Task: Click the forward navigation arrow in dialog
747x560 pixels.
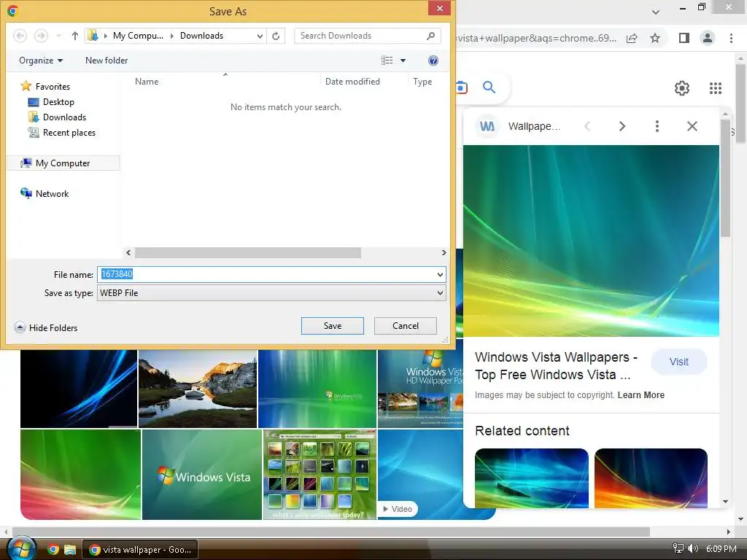Action: (x=41, y=36)
